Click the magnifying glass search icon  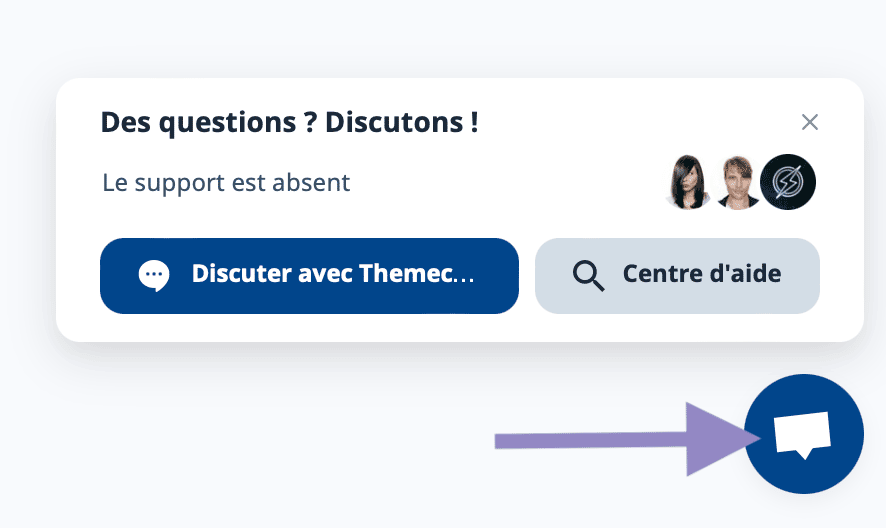coord(588,276)
